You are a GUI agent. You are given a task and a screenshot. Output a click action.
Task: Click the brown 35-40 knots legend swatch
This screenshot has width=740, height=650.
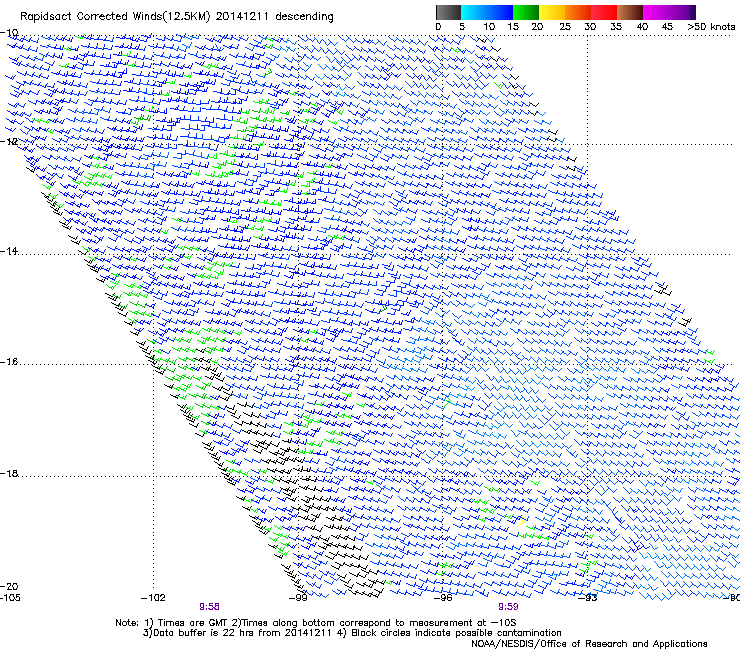630,12
